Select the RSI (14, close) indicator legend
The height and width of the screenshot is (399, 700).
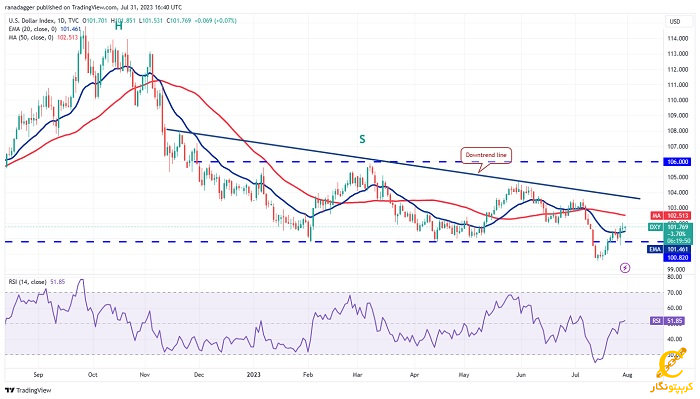[27, 282]
